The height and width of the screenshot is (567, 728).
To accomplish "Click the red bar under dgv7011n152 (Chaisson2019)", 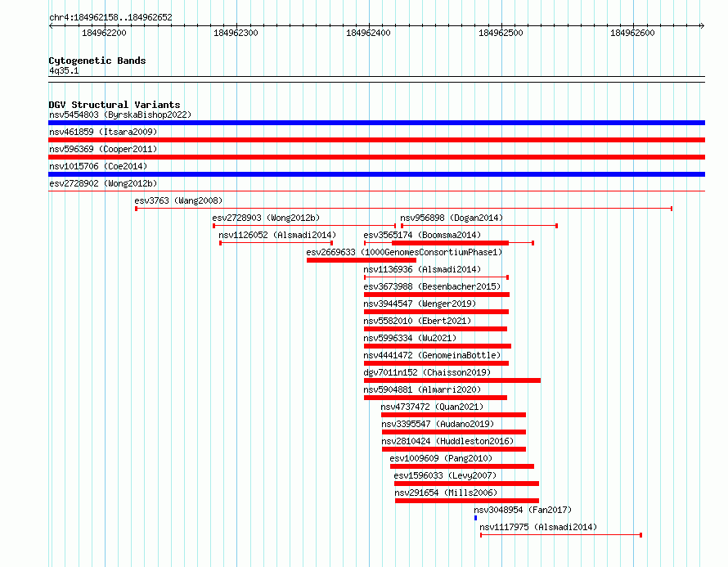I will (452, 380).
